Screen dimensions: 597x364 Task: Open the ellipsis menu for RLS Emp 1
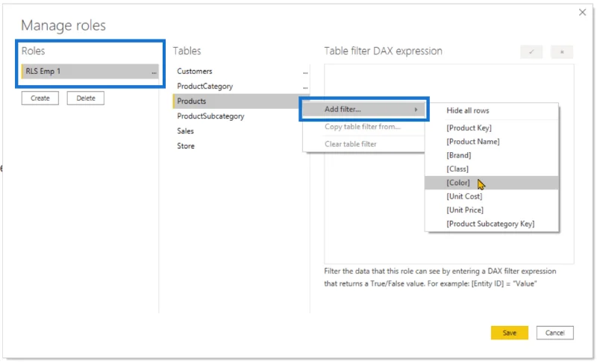tap(154, 72)
